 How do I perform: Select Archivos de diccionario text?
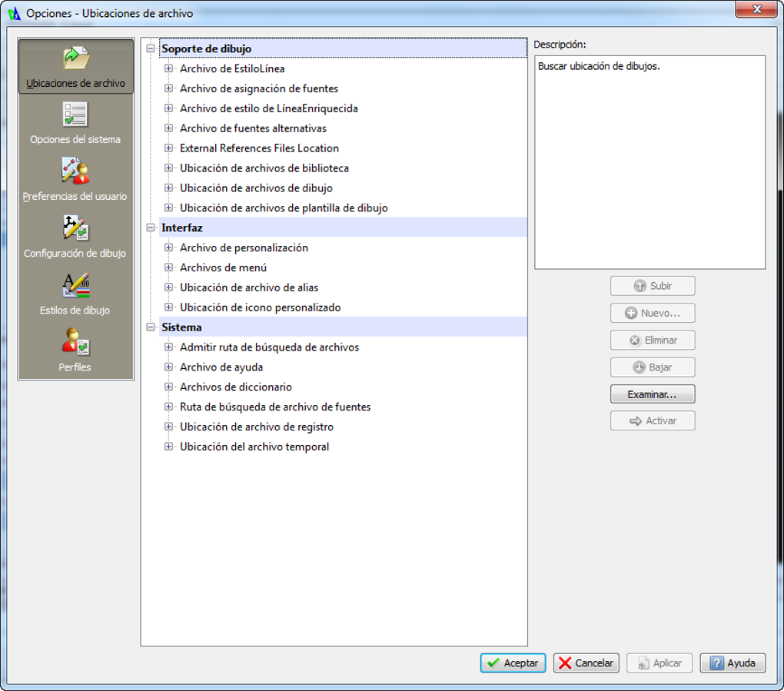pyautogui.click(x=236, y=387)
